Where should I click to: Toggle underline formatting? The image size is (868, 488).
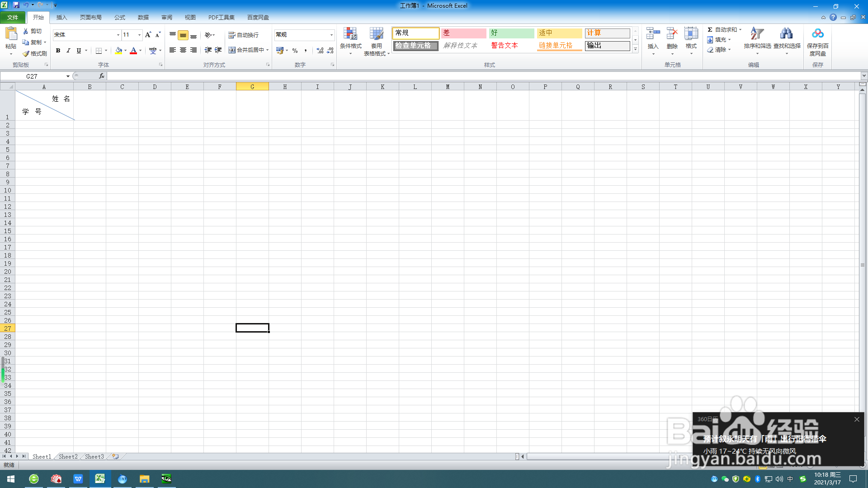pos(79,51)
